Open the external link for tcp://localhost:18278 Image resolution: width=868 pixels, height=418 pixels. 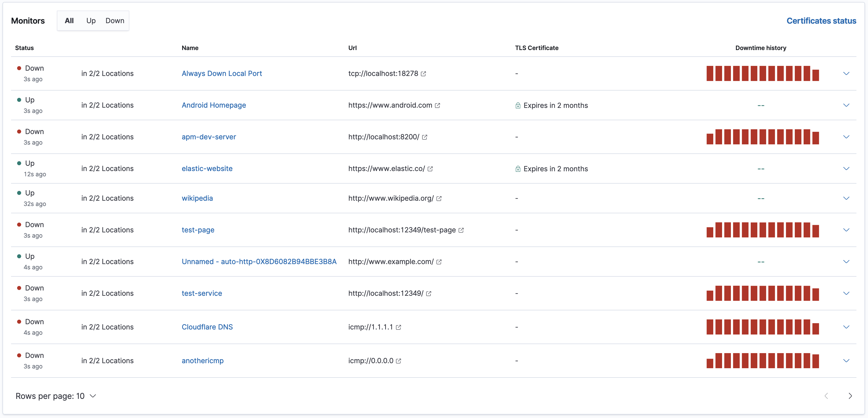[x=423, y=74]
